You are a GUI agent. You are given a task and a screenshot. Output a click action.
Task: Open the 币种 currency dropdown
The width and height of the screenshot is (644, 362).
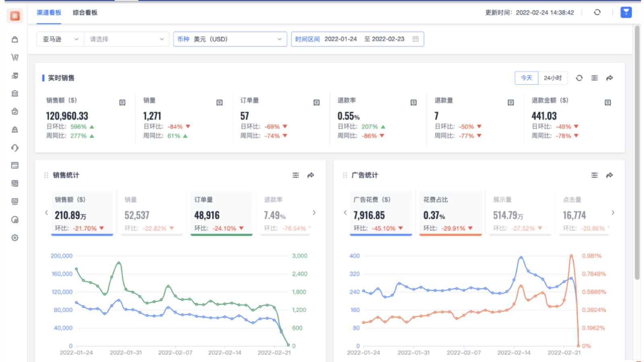(230, 39)
